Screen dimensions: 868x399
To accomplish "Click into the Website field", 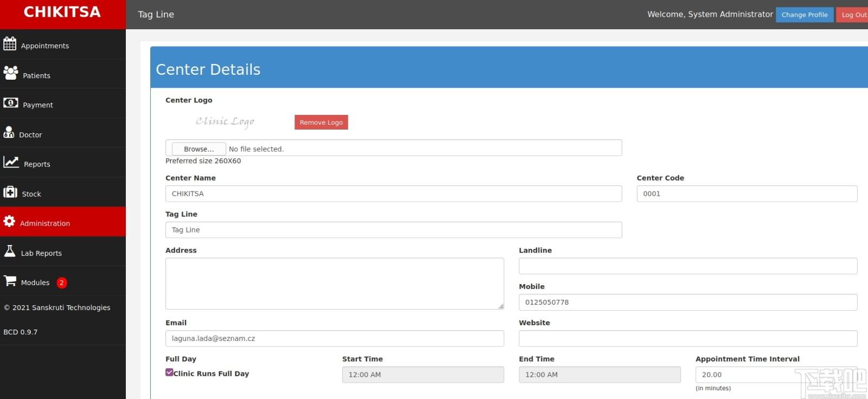I will coord(688,338).
